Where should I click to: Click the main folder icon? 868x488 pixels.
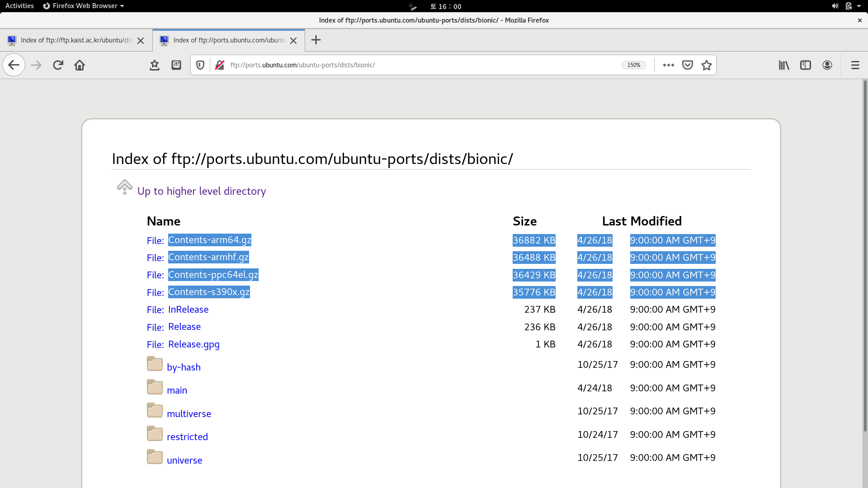tap(155, 387)
